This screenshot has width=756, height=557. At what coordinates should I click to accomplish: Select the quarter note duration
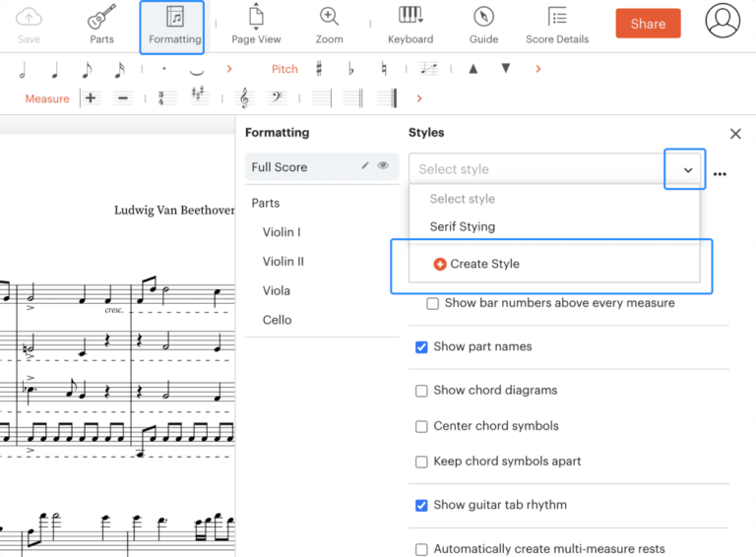coord(55,70)
